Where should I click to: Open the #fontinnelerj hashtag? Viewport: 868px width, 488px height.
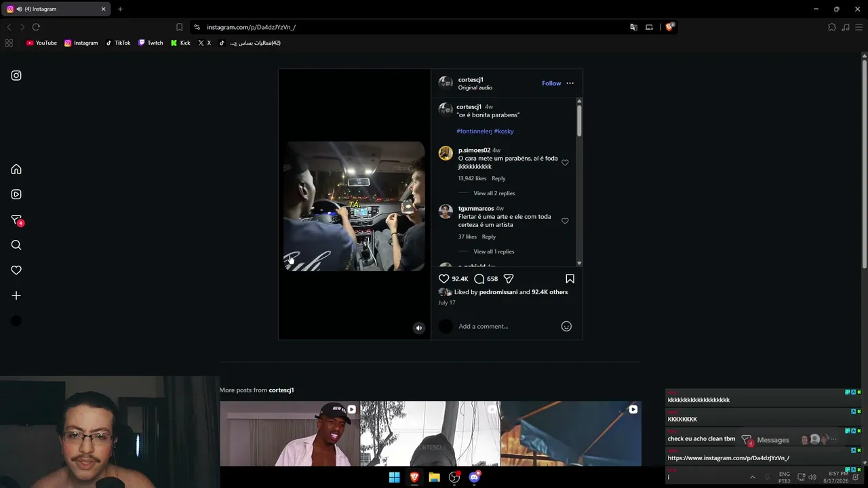(x=474, y=131)
